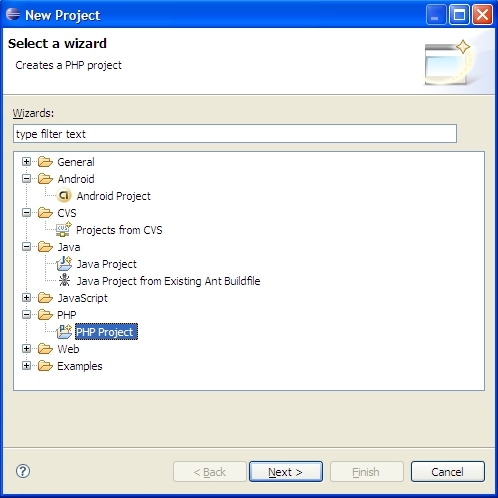Image resolution: width=498 pixels, height=498 pixels.
Task: Select Java Project from Existing Ant Buildfile
Action: click(168, 281)
